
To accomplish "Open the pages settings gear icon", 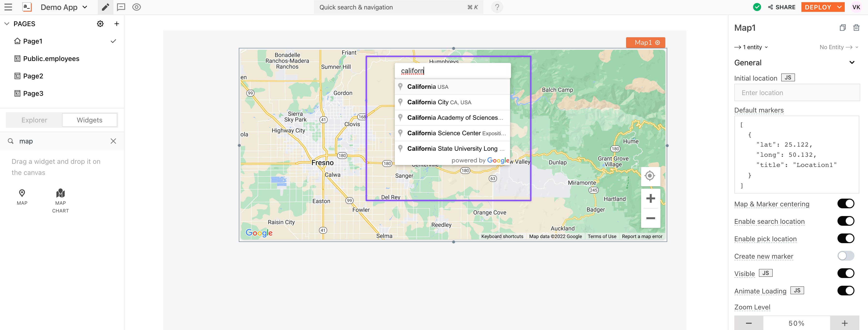I will [x=100, y=24].
